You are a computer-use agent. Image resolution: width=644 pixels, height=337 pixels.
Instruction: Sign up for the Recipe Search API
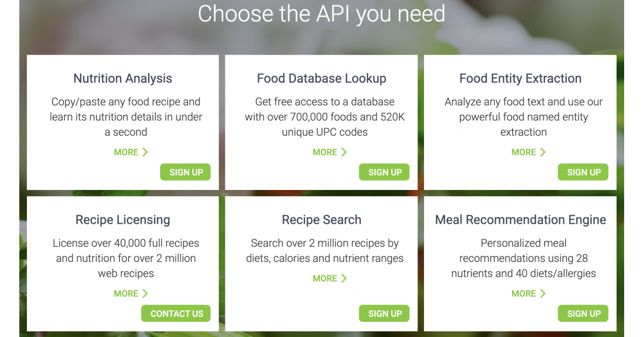[x=384, y=314]
